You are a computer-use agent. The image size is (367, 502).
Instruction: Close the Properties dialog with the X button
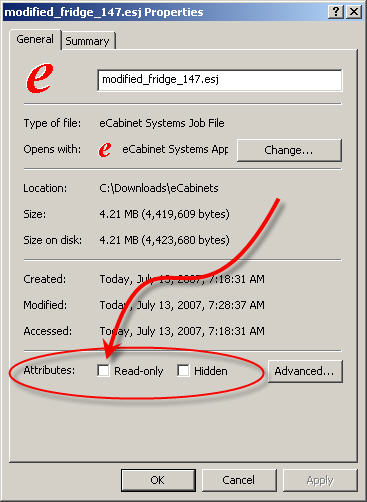(354, 12)
